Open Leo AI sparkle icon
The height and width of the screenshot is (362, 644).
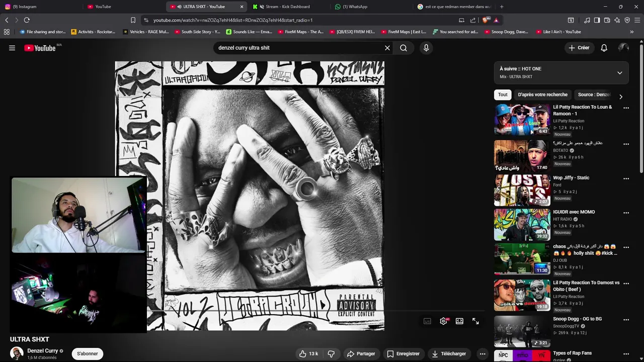click(x=617, y=20)
